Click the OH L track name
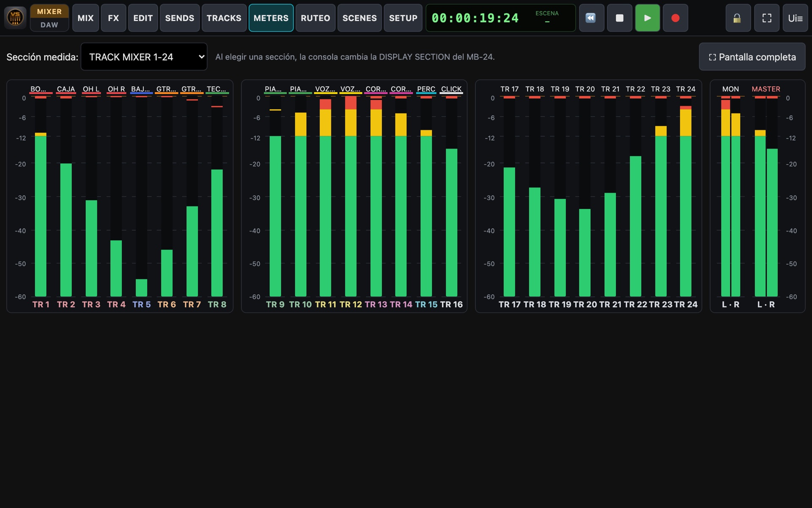812x508 pixels. click(x=91, y=89)
